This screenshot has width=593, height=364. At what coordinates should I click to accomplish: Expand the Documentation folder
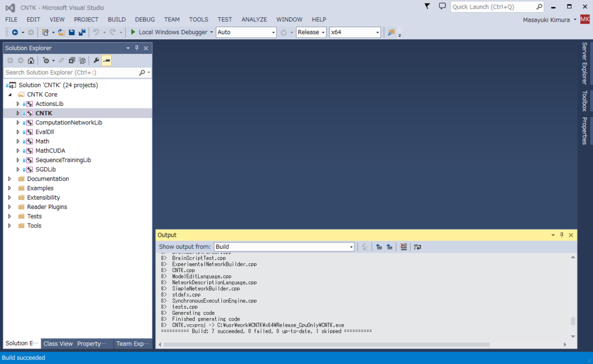click(x=10, y=179)
